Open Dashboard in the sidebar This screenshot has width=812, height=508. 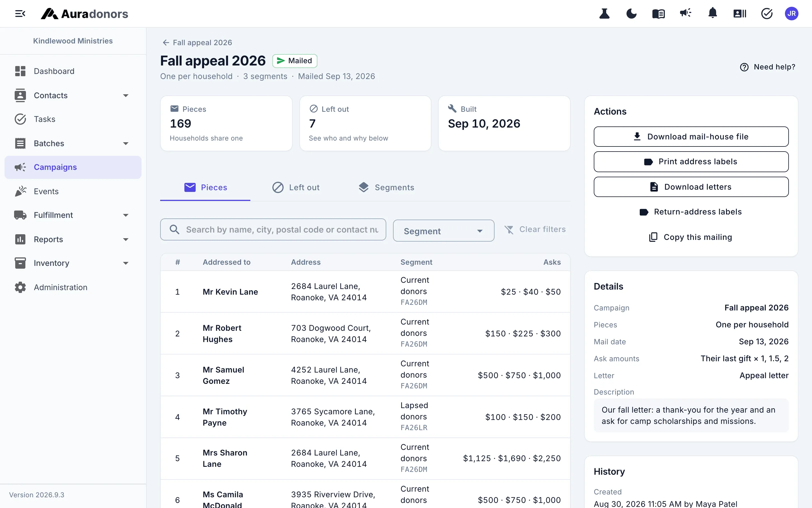tap(73, 71)
